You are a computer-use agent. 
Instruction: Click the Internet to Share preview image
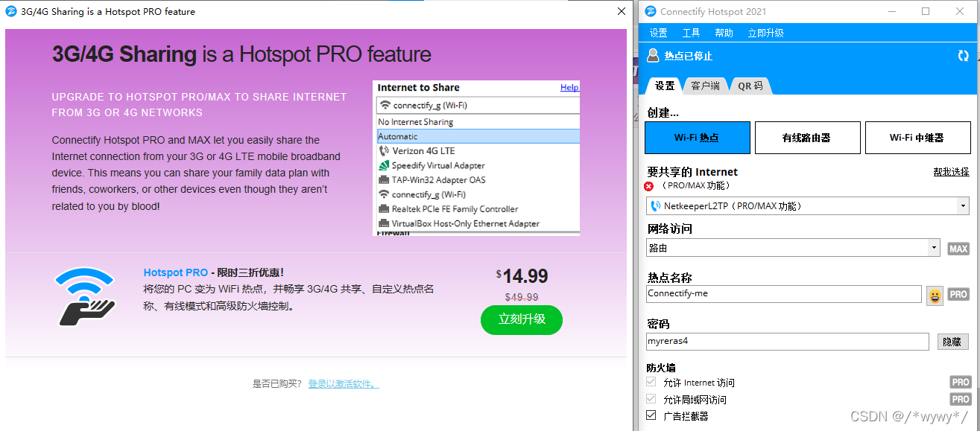tap(476, 158)
